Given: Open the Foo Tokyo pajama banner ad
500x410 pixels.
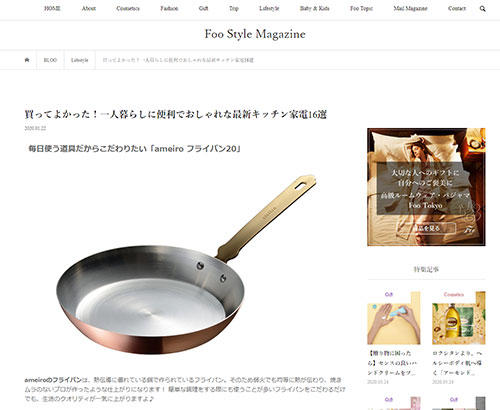Looking at the screenshot, I should coord(426,187).
